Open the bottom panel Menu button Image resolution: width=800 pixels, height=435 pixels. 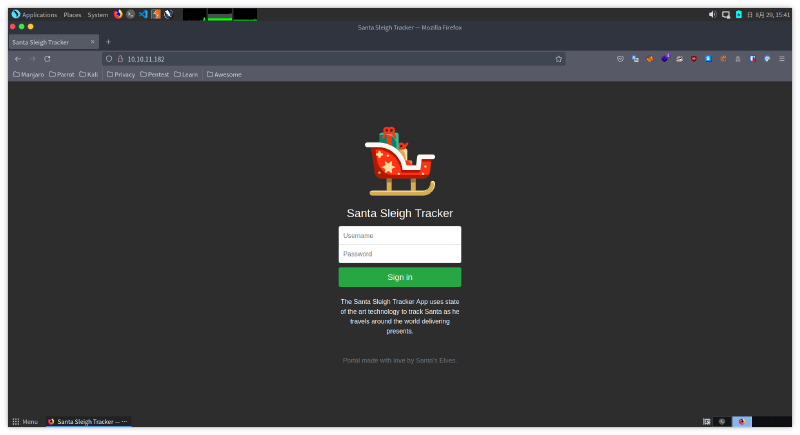(26, 422)
